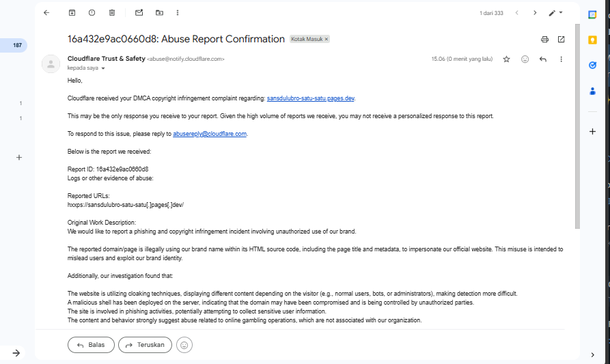The image size is (610, 364).
Task: Print the whole conversation
Action: click(x=544, y=40)
